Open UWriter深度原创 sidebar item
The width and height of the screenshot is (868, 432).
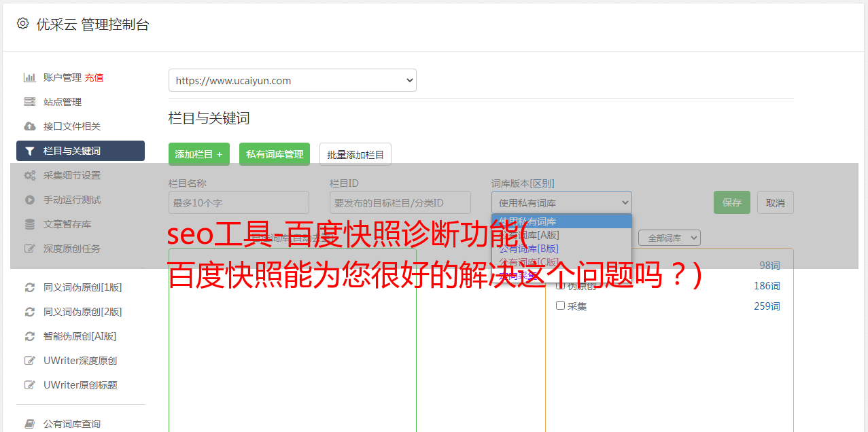point(80,361)
